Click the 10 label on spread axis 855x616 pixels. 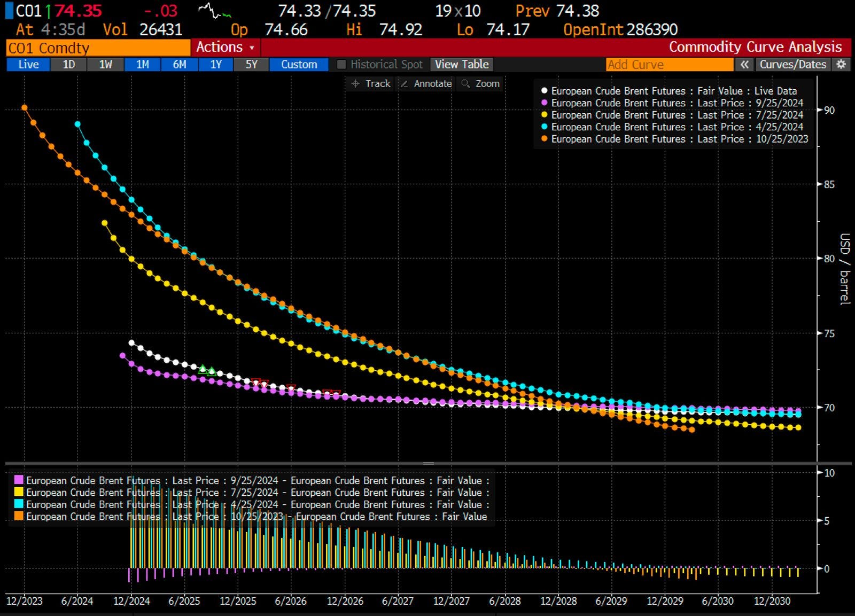coord(829,473)
